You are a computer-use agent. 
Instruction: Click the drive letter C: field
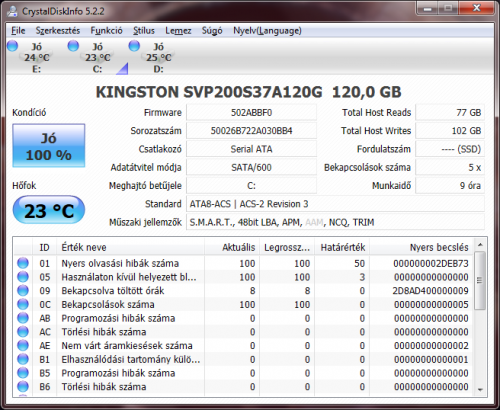point(251,186)
